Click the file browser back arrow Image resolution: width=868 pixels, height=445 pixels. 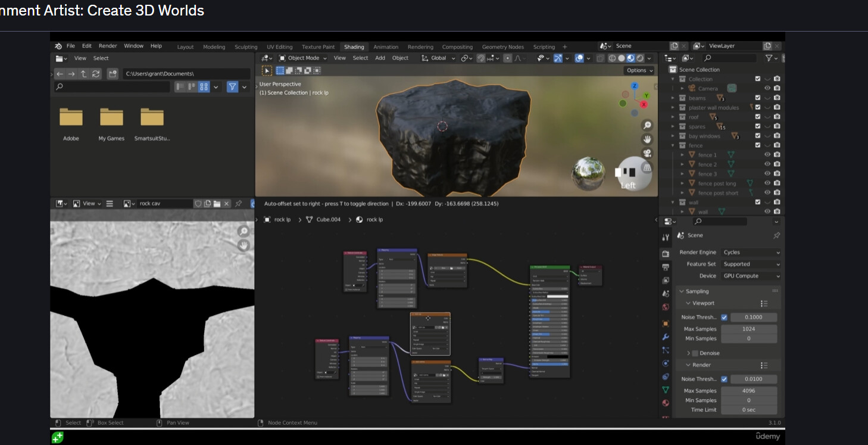pos(60,74)
